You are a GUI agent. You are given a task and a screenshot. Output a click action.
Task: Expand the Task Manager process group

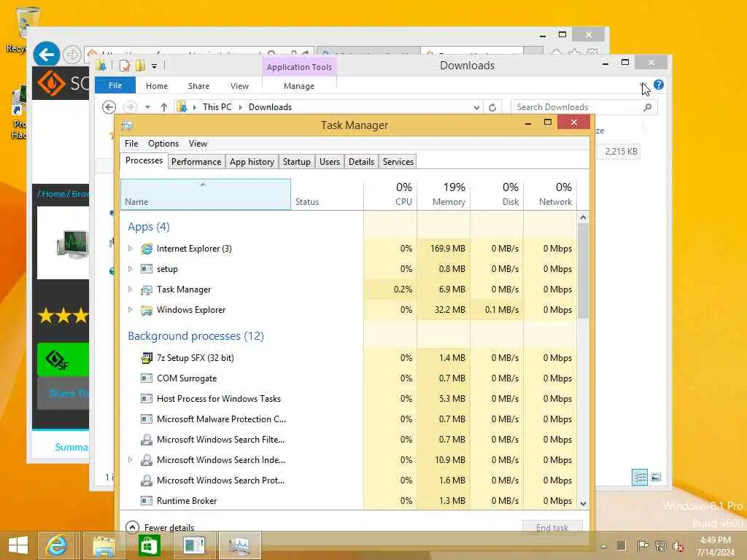(x=130, y=289)
